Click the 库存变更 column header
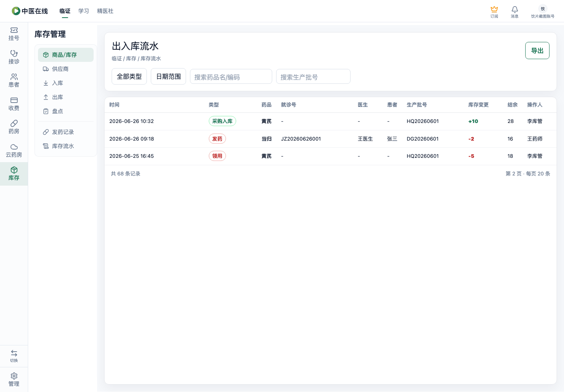The image size is (564, 392). pos(479,105)
